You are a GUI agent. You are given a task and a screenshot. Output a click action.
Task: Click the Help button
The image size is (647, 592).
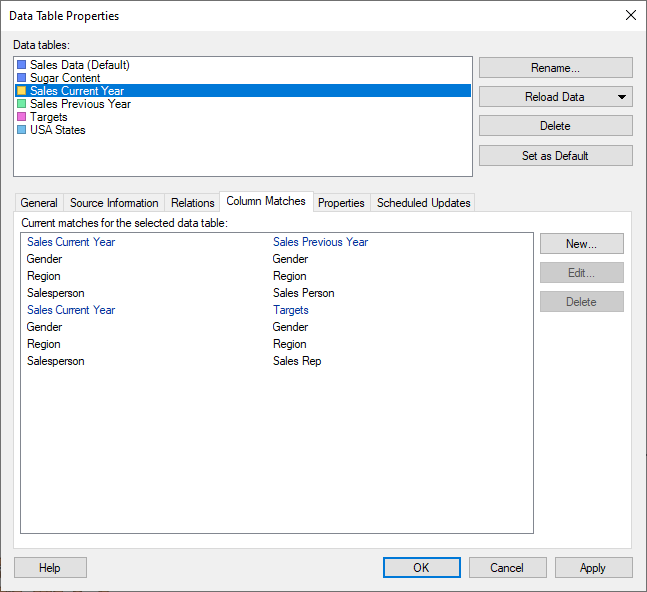pyautogui.click(x=50, y=568)
